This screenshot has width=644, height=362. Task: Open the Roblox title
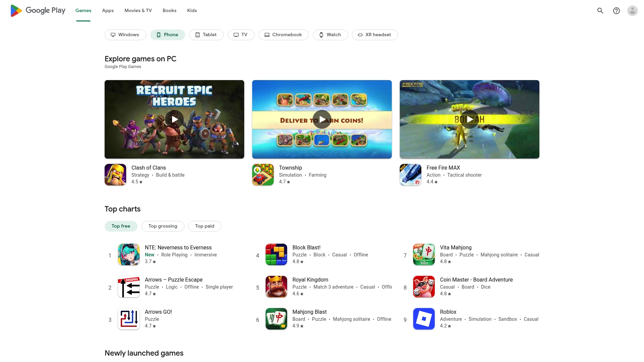click(x=448, y=312)
